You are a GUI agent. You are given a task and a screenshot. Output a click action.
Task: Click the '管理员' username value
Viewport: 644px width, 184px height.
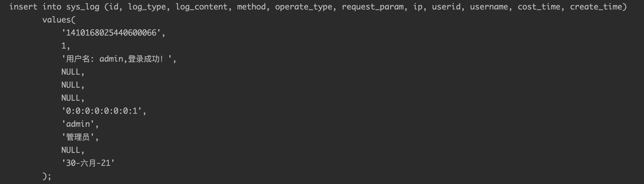[x=78, y=137]
